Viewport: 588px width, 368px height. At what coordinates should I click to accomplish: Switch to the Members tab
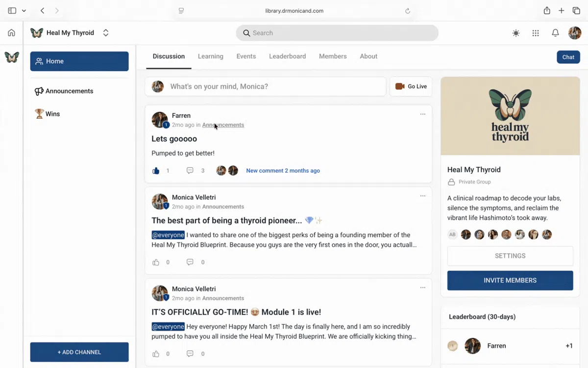coord(333,56)
